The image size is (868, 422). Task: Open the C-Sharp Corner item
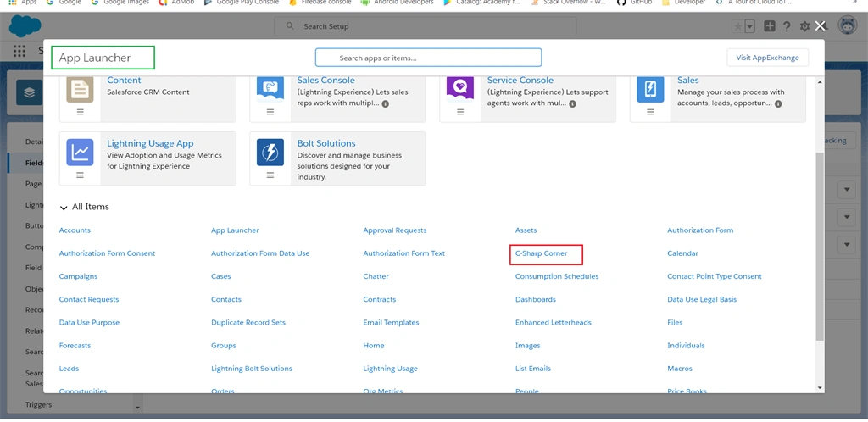click(x=542, y=253)
